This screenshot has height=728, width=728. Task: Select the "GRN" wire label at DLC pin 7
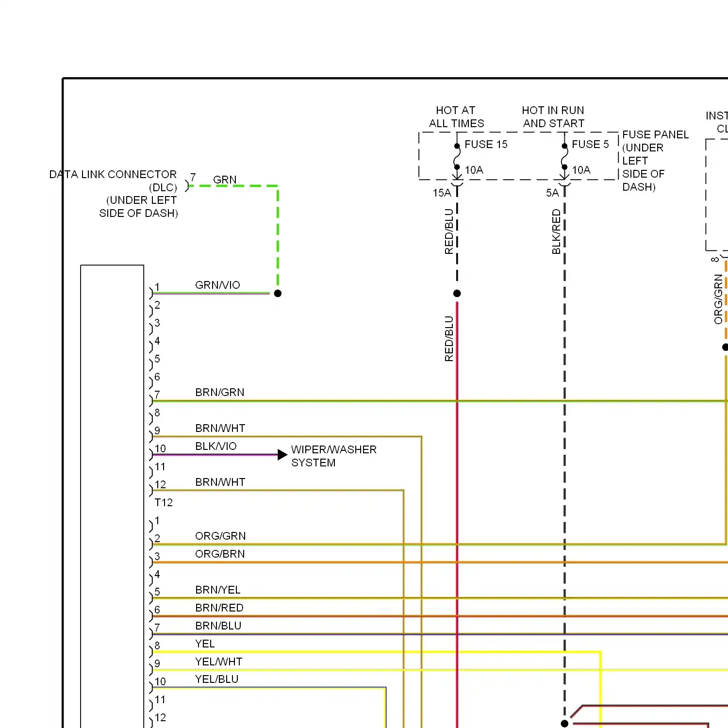coord(225,180)
